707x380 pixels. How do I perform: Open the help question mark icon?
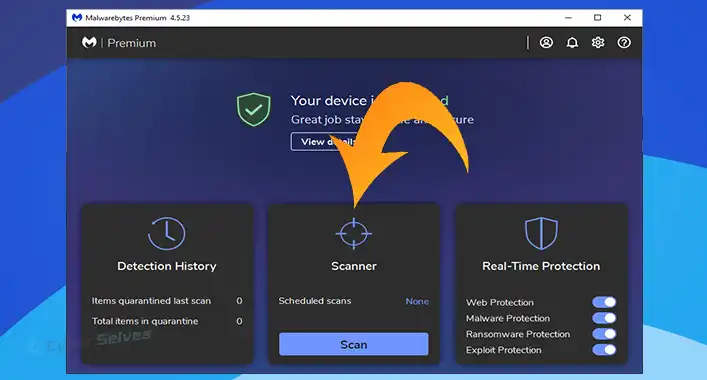click(624, 43)
